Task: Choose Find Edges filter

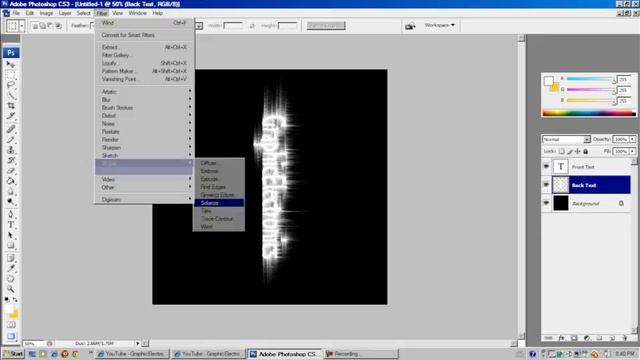Action: [219, 187]
